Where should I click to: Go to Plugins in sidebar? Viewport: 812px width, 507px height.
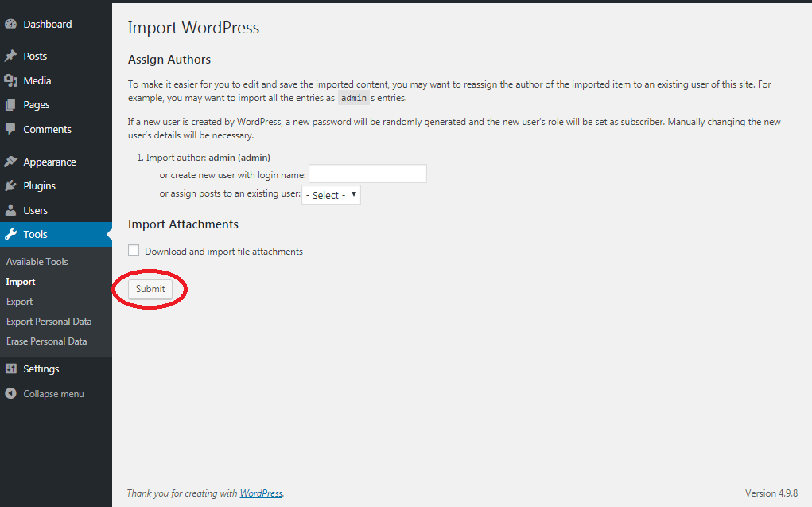click(39, 185)
